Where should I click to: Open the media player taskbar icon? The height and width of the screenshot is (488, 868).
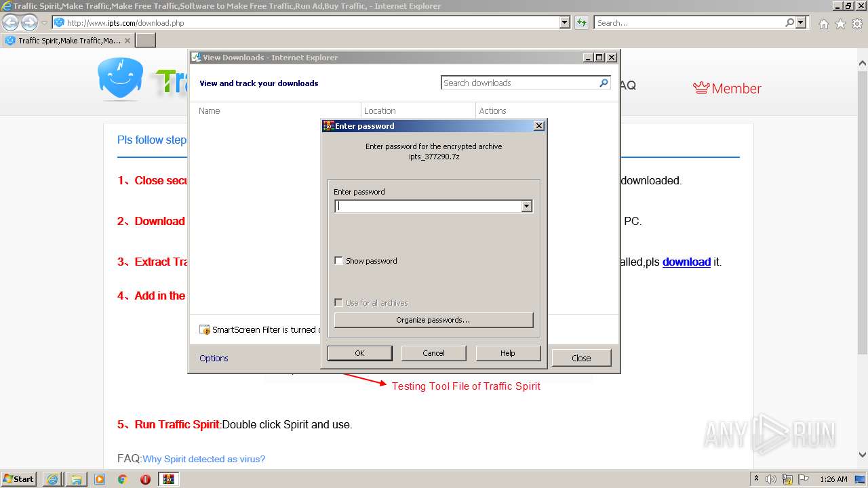point(100,479)
